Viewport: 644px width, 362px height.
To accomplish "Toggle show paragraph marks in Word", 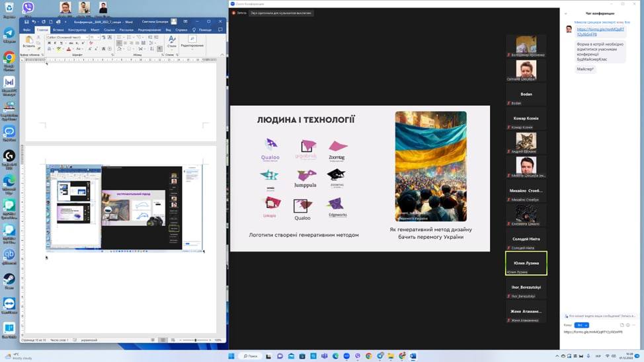I will pyautogui.click(x=160, y=49).
